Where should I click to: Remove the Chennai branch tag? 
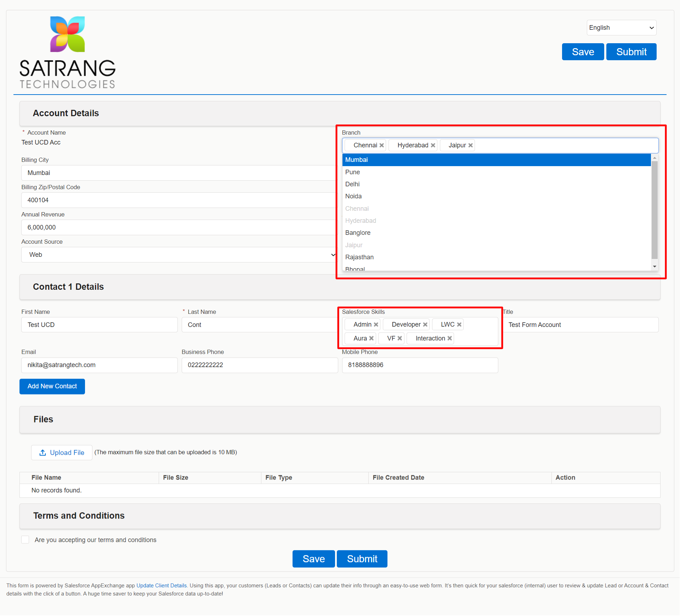[381, 145]
